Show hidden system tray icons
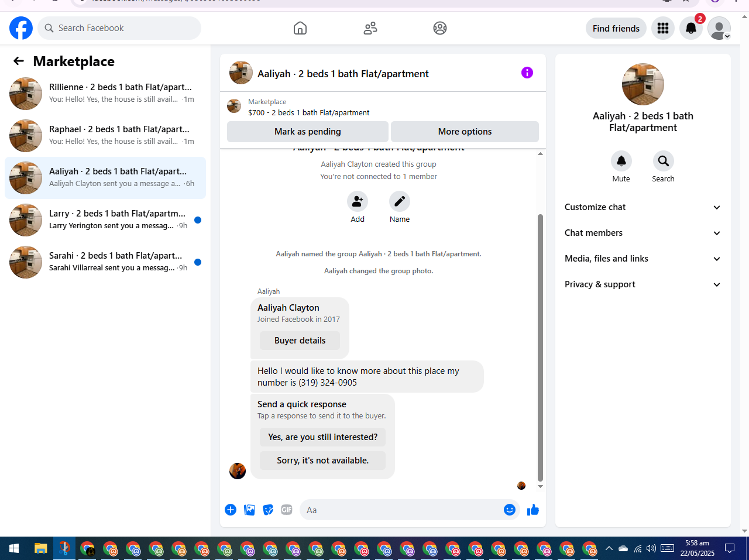The height and width of the screenshot is (560, 749). tap(609, 548)
